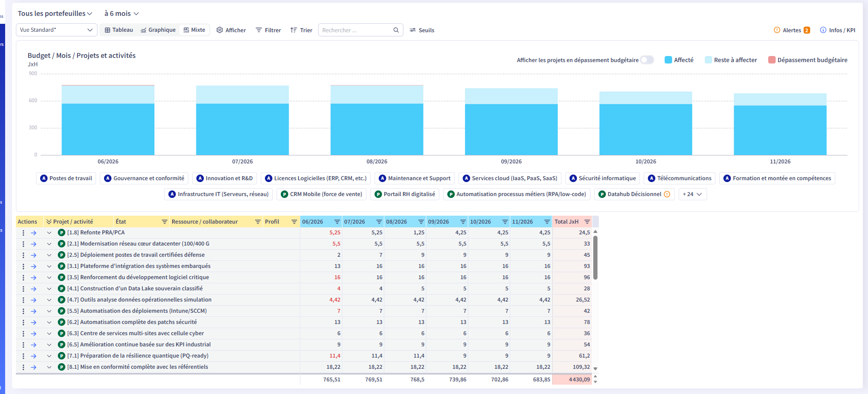
Task: Toggle the CRM Mobile legend chip
Action: click(x=321, y=194)
